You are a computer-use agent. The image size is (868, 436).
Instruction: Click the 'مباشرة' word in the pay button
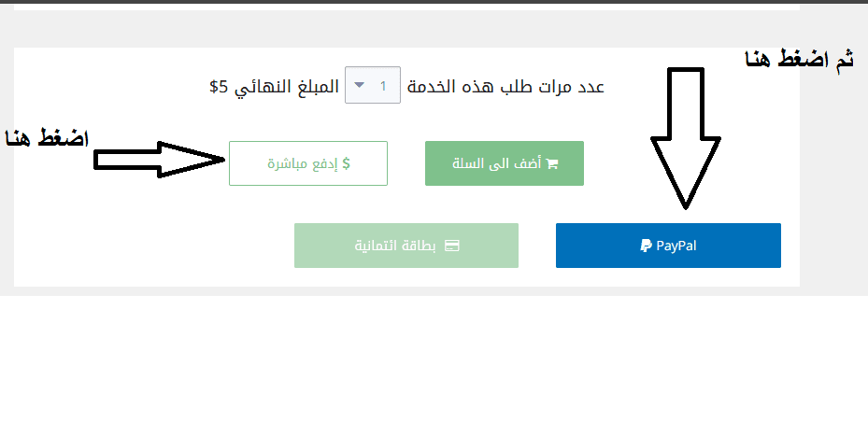coord(289,163)
